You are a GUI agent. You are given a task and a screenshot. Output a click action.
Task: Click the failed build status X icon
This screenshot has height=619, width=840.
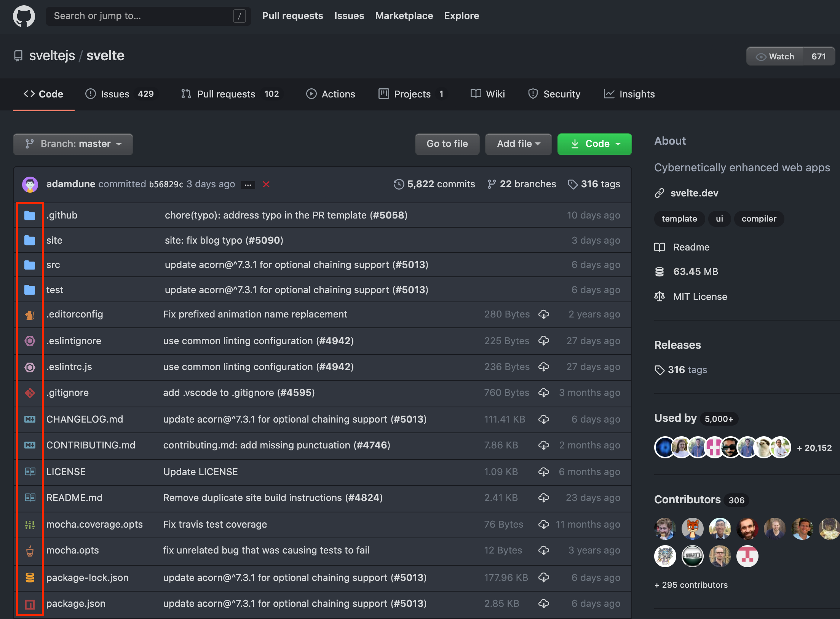coord(266,184)
